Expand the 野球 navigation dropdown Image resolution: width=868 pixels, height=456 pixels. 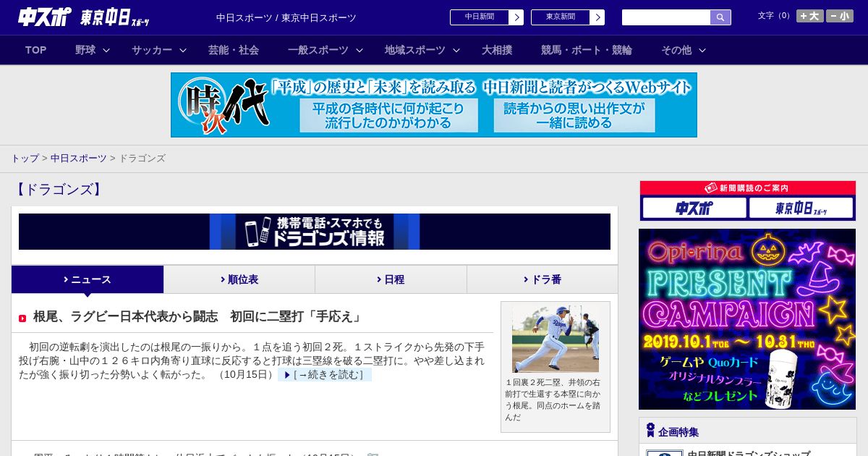(x=93, y=50)
